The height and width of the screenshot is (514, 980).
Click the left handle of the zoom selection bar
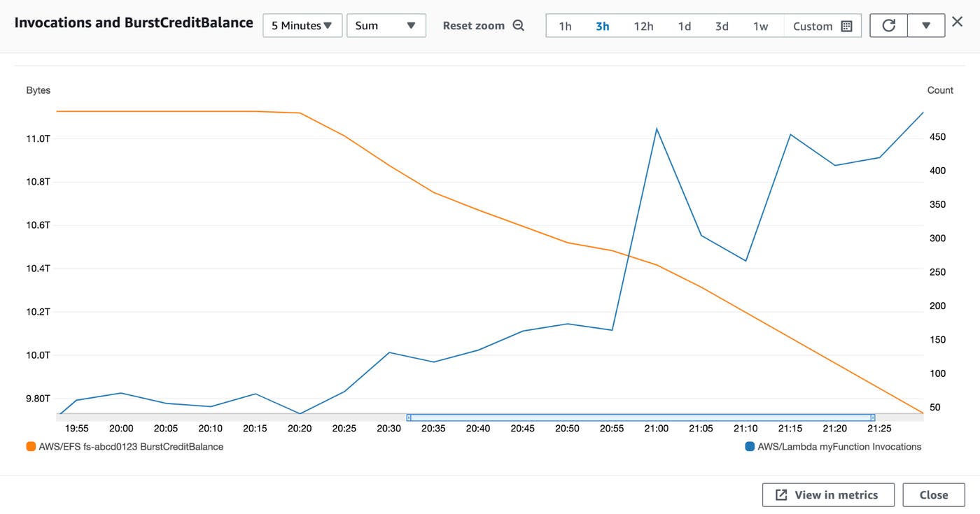click(409, 417)
